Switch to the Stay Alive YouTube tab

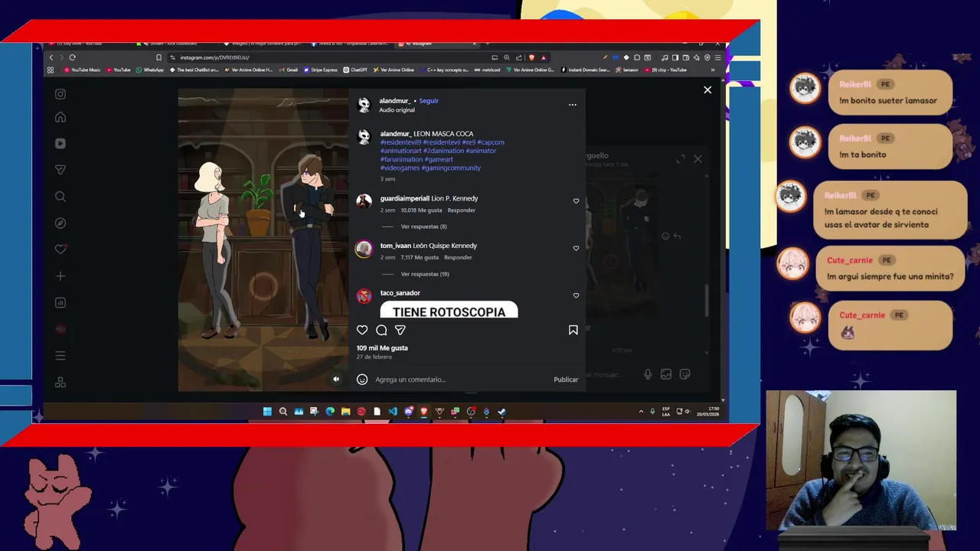[x=79, y=44]
